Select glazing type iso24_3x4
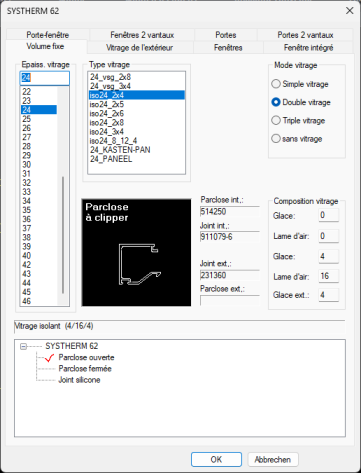The width and height of the screenshot is (361, 473). pos(136,132)
